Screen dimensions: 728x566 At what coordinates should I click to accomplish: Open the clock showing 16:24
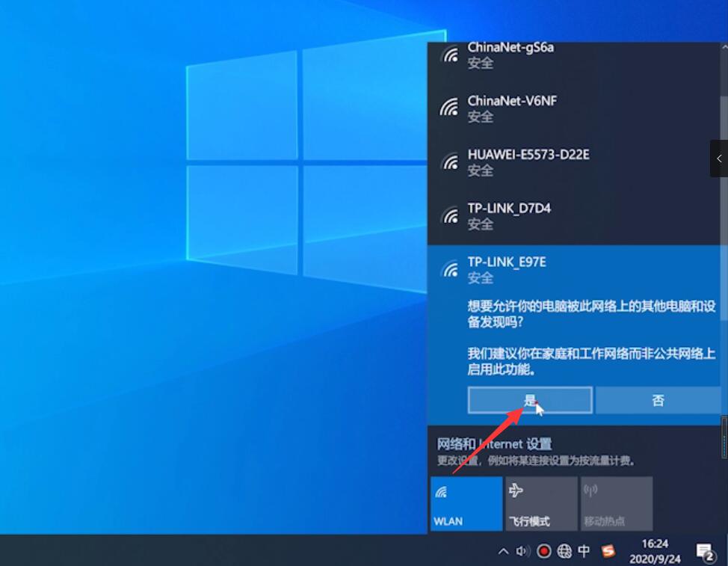point(655,551)
